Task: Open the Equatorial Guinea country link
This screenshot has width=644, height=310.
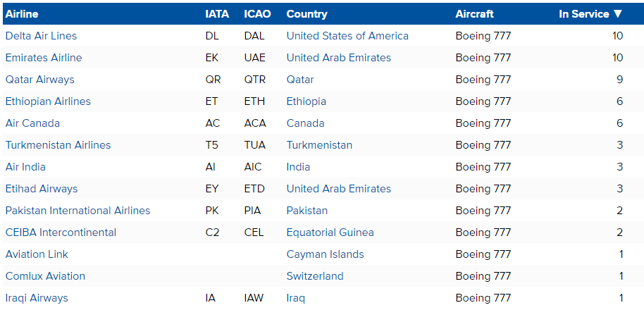Action: pyautogui.click(x=330, y=232)
